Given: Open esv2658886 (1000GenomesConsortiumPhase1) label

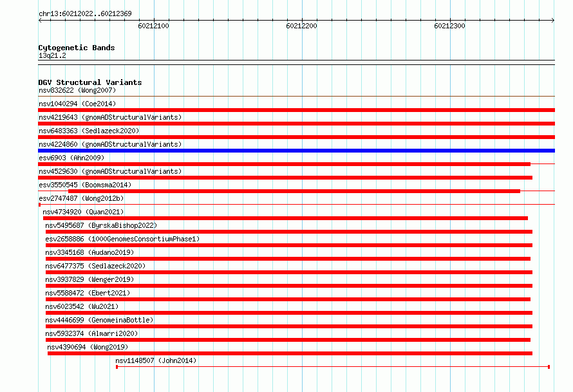Looking at the screenshot, I should click(122, 239).
